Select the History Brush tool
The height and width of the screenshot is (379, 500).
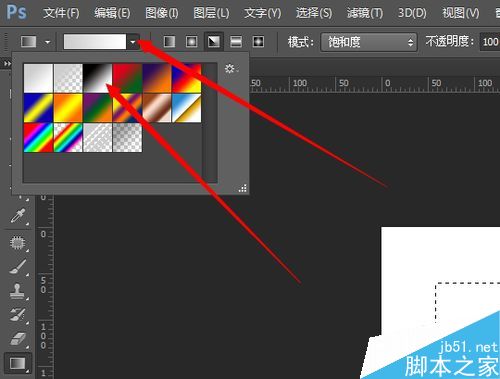coord(17,315)
